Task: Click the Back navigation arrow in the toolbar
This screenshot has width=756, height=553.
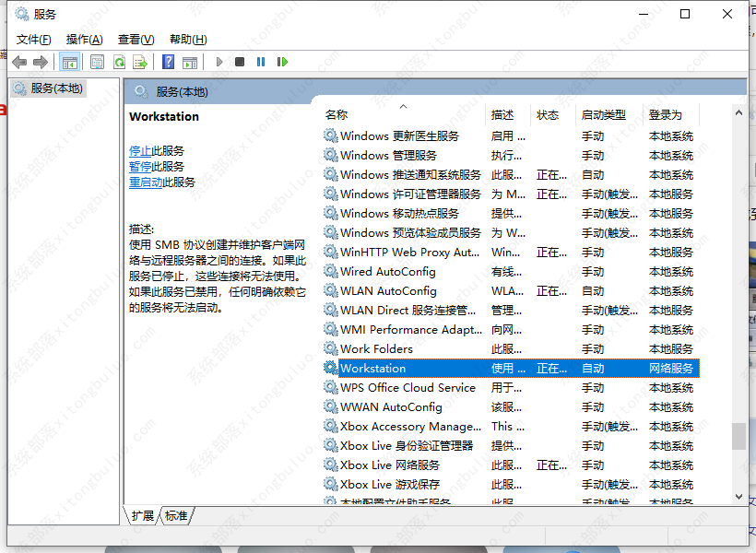Action: coord(19,61)
